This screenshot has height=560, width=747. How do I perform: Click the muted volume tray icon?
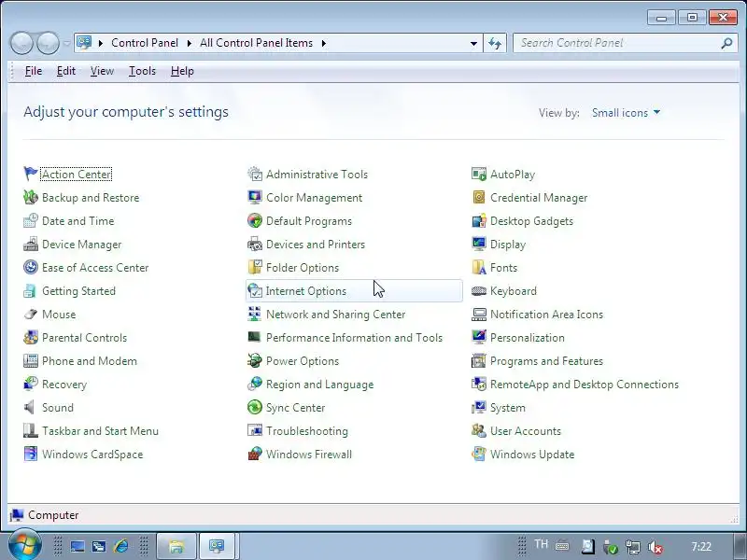656,547
